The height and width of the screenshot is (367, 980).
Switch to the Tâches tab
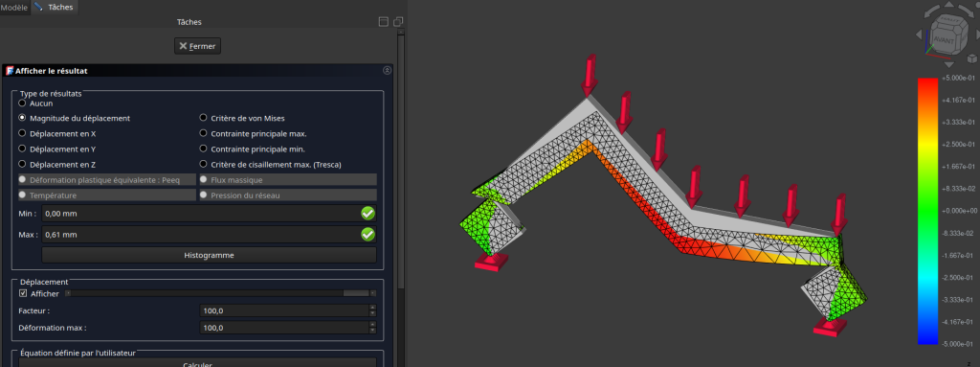pos(55,8)
